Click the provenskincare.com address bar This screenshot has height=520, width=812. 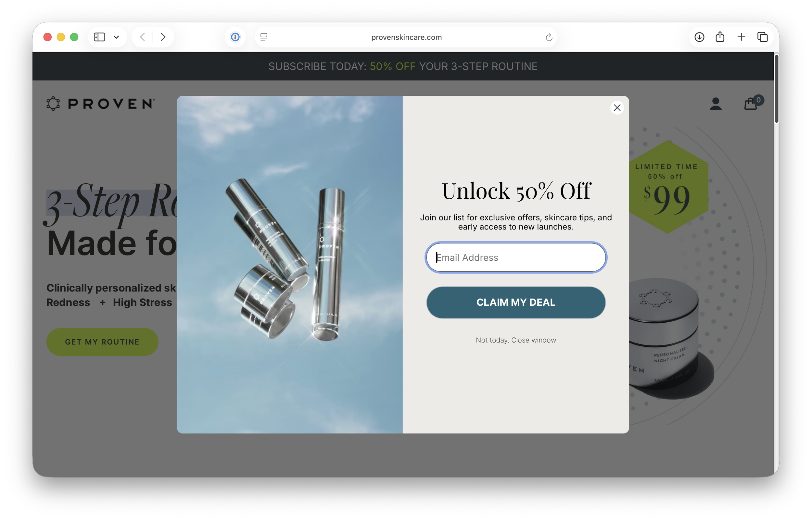point(406,37)
